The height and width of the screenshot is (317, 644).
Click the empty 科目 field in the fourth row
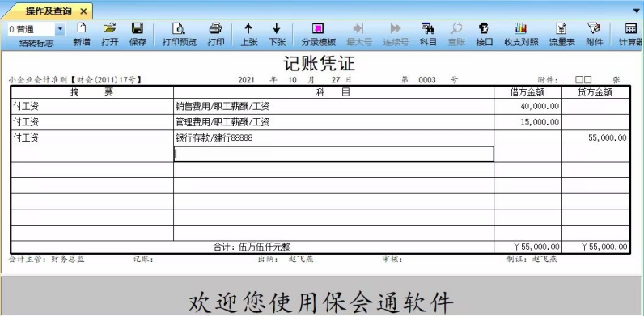333,154
